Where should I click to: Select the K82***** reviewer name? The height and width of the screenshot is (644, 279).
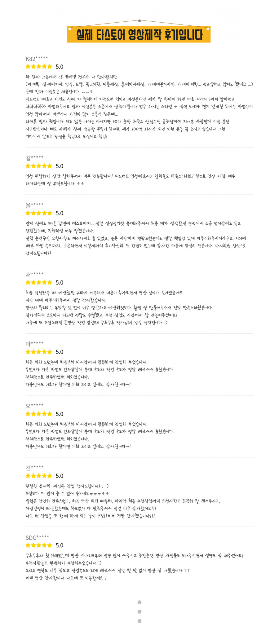point(37,59)
